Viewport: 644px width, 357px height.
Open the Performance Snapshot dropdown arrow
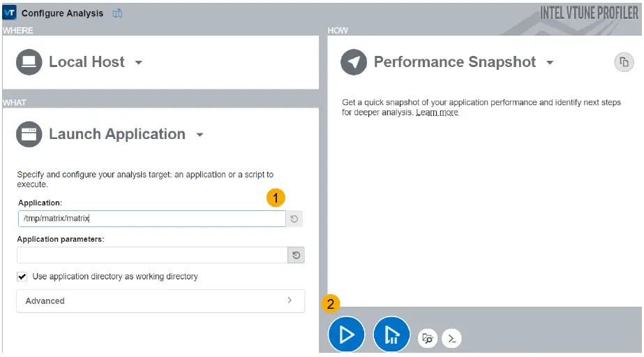(550, 63)
